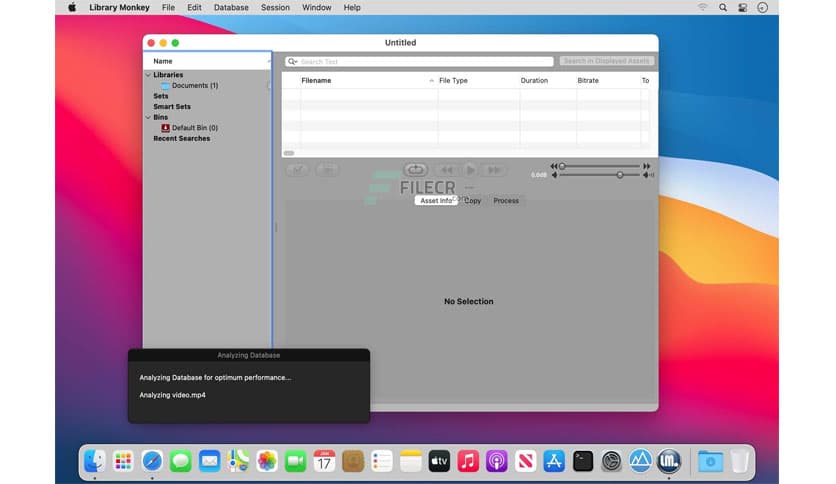Sort by the Filename column header
The height and width of the screenshot is (484, 836).
click(316, 80)
